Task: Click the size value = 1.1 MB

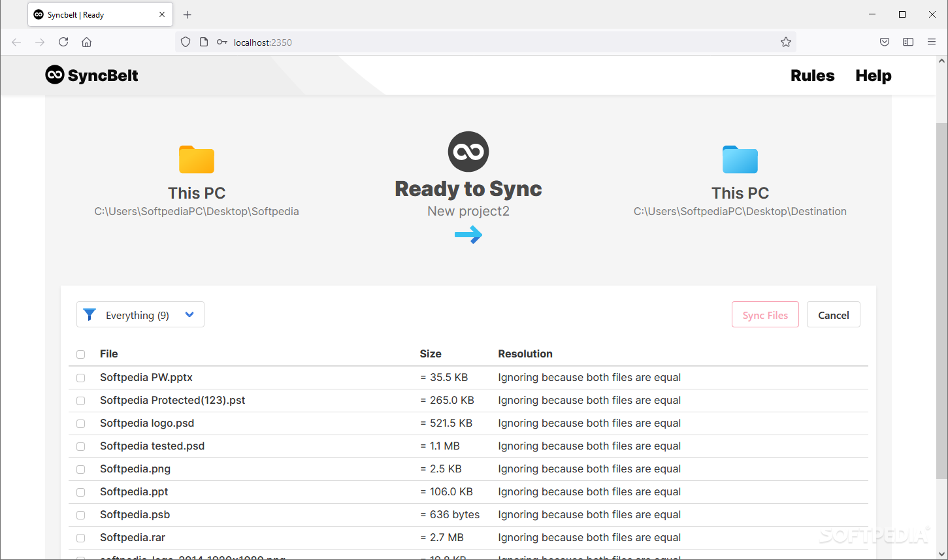Action: [440, 446]
